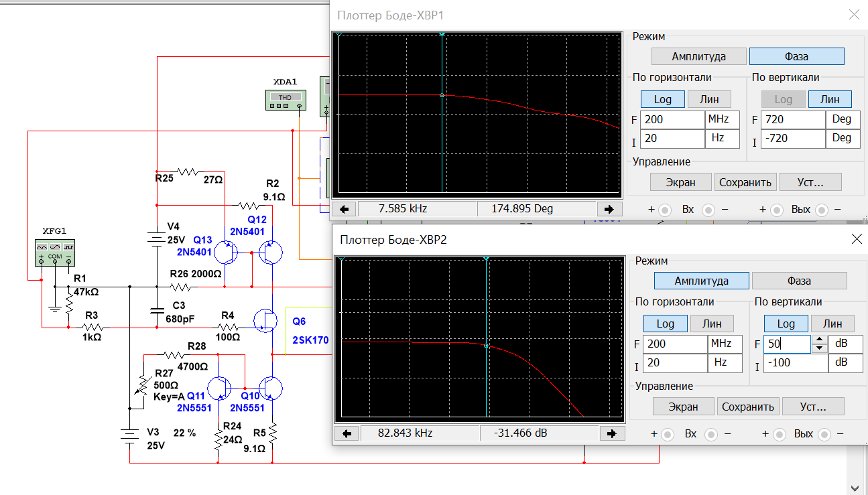Set XBP2 horizontal axis to Log

pos(666,324)
